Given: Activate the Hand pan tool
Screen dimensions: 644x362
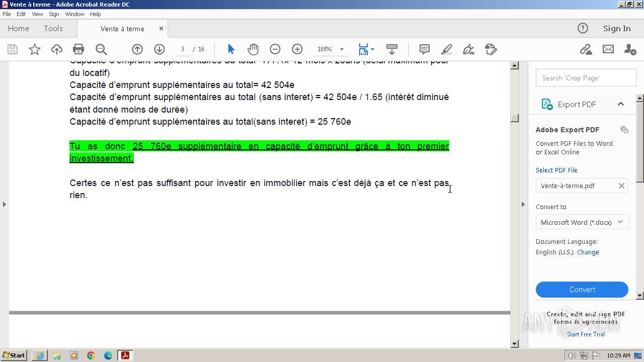Looking at the screenshot, I should point(253,49).
